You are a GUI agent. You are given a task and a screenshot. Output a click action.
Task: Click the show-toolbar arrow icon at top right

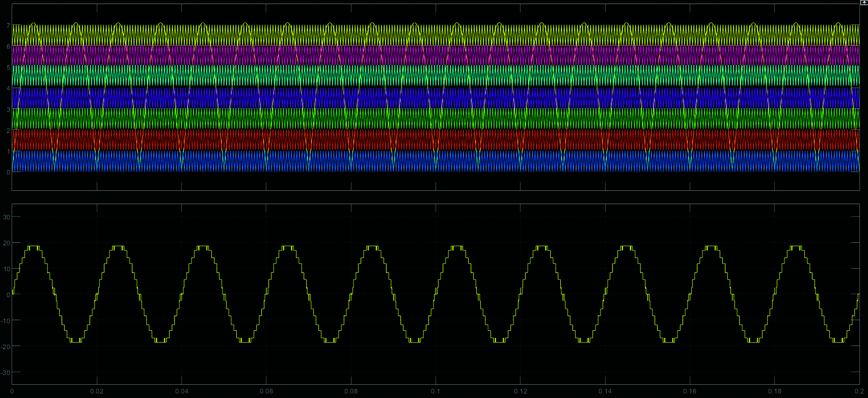tap(864, 2)
